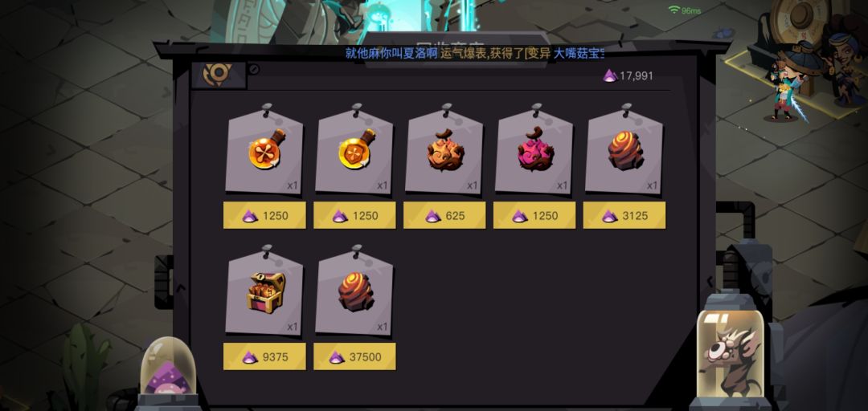Select the yellow clover potion item card
This screenshot has width=868, height=411.
coord(355,152)
